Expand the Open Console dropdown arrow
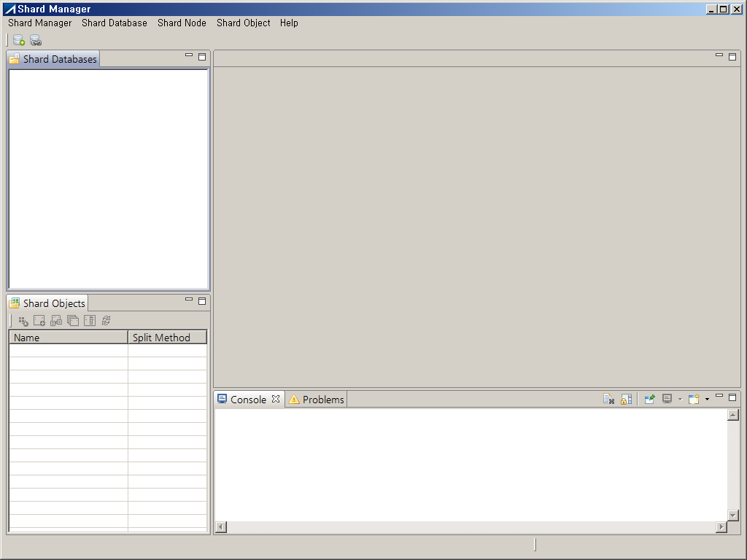 (707, 400)
